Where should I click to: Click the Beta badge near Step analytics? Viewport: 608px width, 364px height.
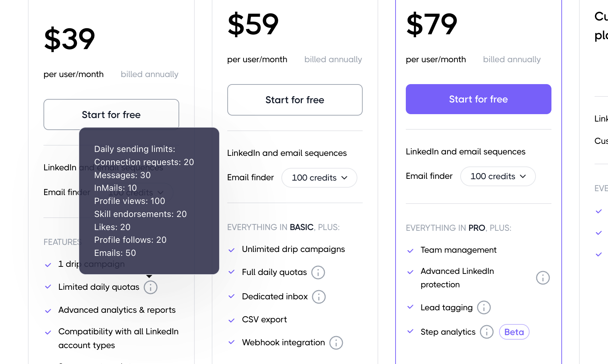(x=514, y=332)
